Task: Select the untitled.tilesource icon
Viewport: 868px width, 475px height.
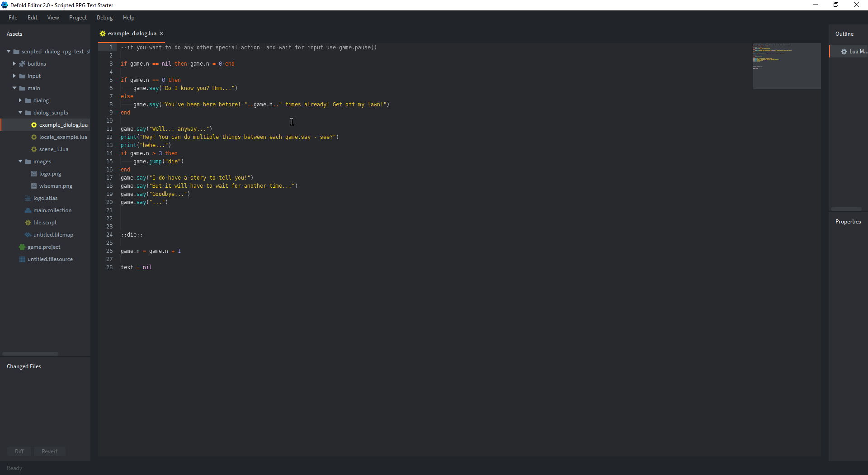Action: click(x=21, y=259)
